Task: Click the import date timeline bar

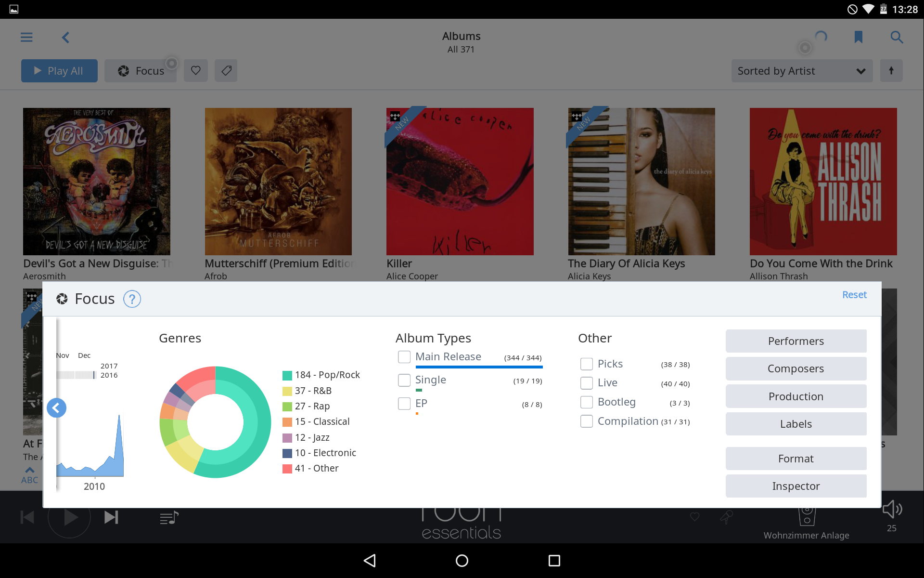Action: coord(76,375)
